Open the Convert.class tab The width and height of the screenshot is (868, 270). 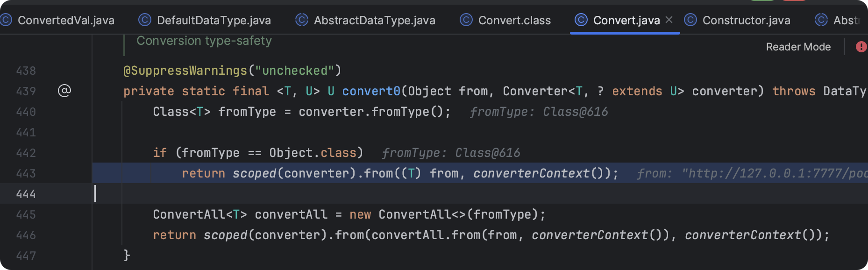(514, 21)
